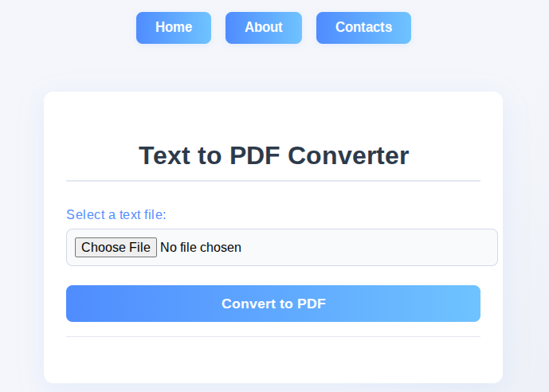Go to the About page
The image size is (549, 392).
[264, 28]
